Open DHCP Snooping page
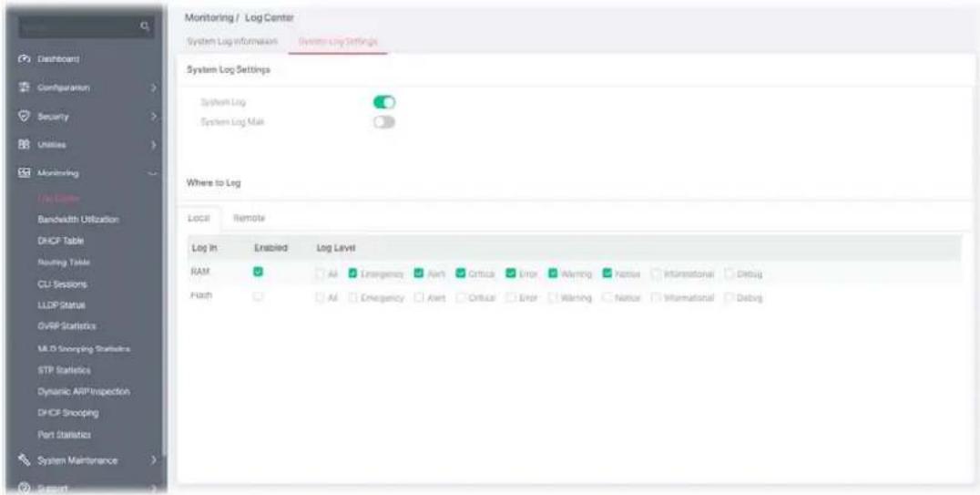The image size is (980, 495). (68, 413)
